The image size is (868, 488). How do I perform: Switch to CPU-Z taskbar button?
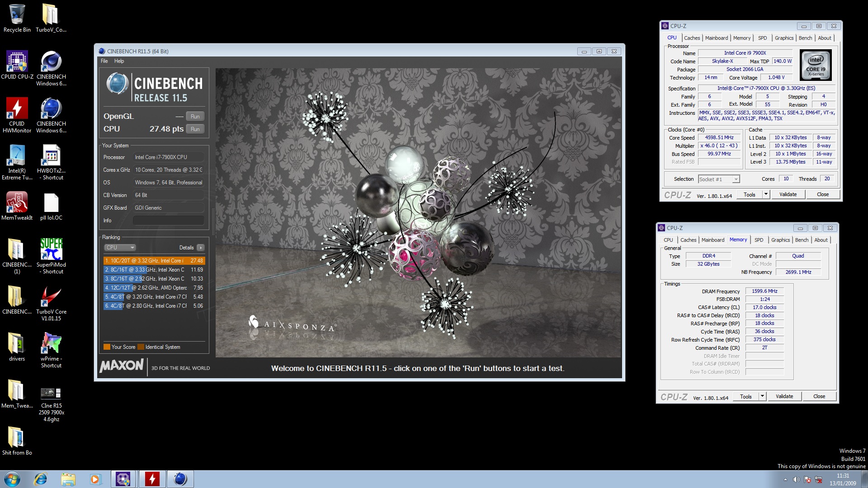point(123,479)
